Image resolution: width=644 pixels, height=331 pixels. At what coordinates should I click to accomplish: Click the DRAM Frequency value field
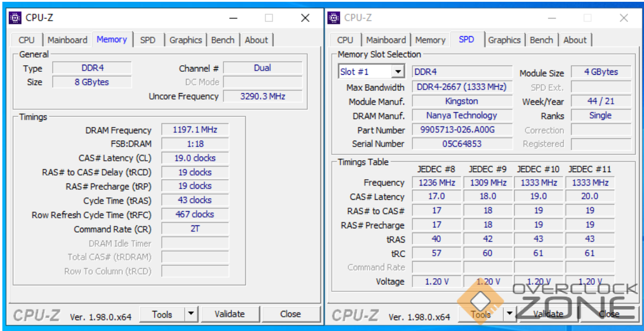point(194,130)
